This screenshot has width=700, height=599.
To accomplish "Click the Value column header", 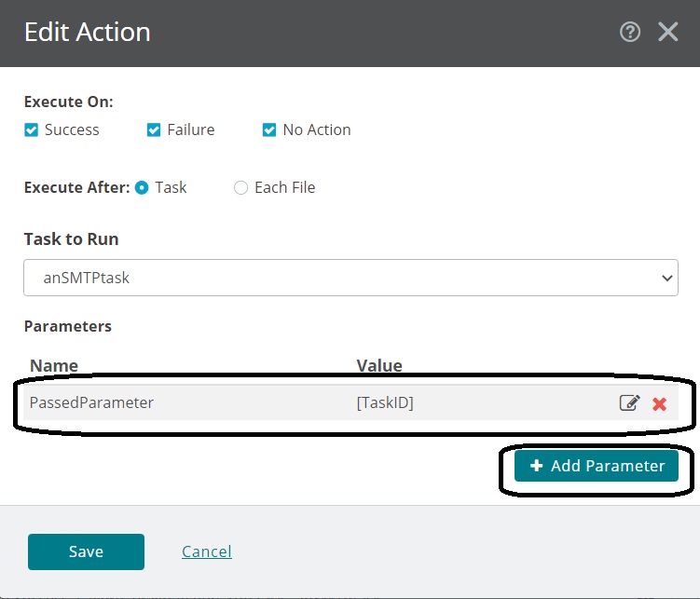I will tap(379, 365).
